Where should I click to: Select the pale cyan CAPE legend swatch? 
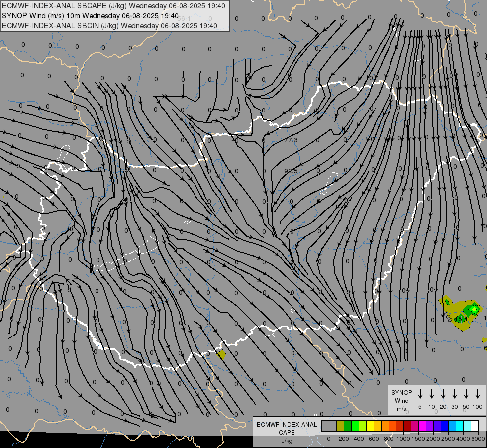coord(467,426)
